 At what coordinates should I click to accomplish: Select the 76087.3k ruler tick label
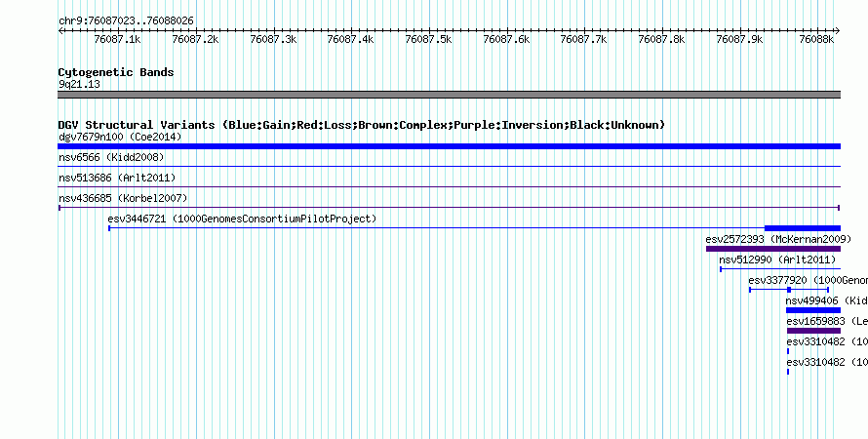pyautogui.click(x=273, y=40)
